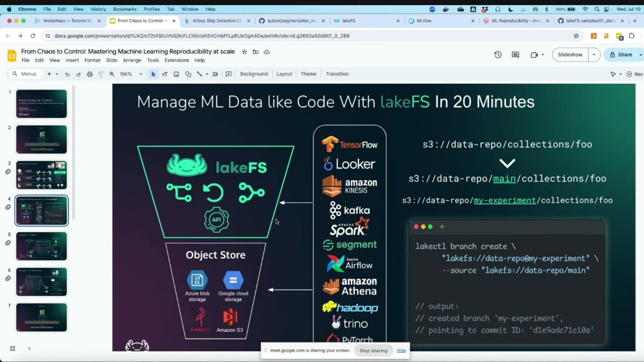
Task: Open the Bookmarks menu in macOS menu bar
Action: point(125,9)
